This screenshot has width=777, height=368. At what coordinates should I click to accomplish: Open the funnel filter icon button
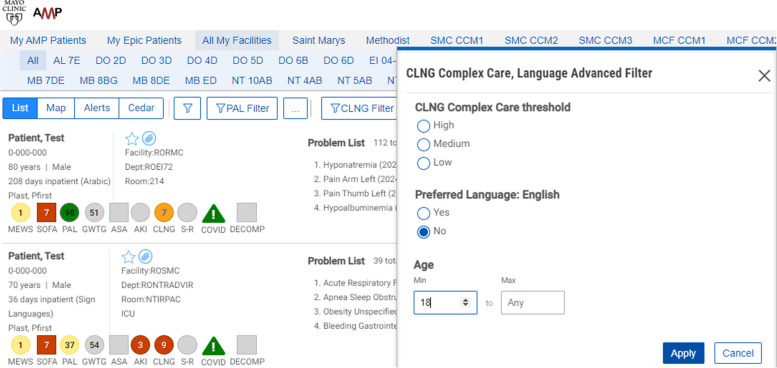(x=187, y=108)
